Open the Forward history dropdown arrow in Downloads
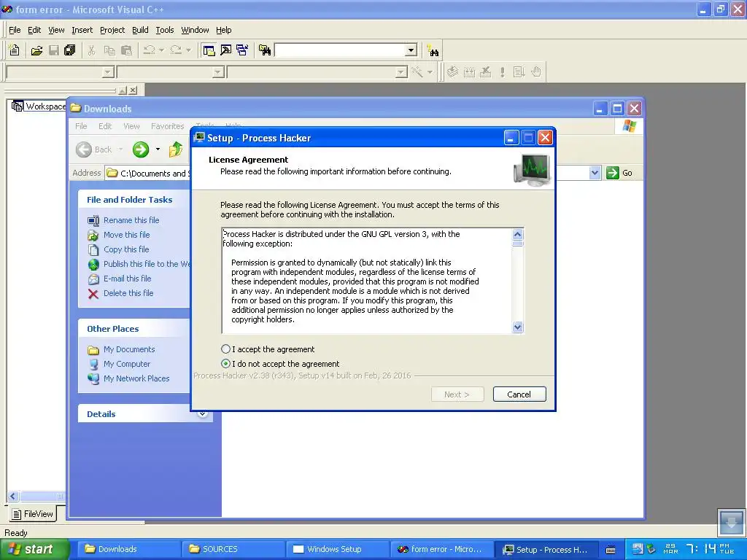The width and height of the screenshot is (747, 560). pos(158,149)
